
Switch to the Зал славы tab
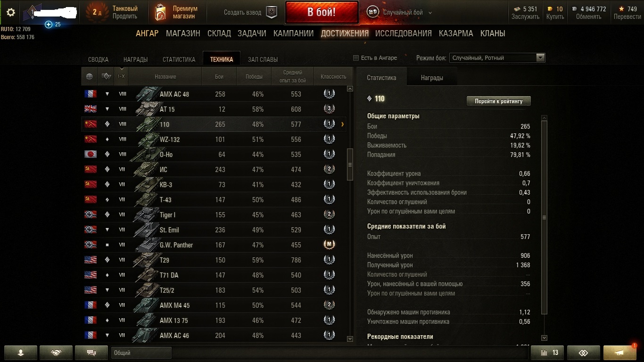[x=263, y=59]
